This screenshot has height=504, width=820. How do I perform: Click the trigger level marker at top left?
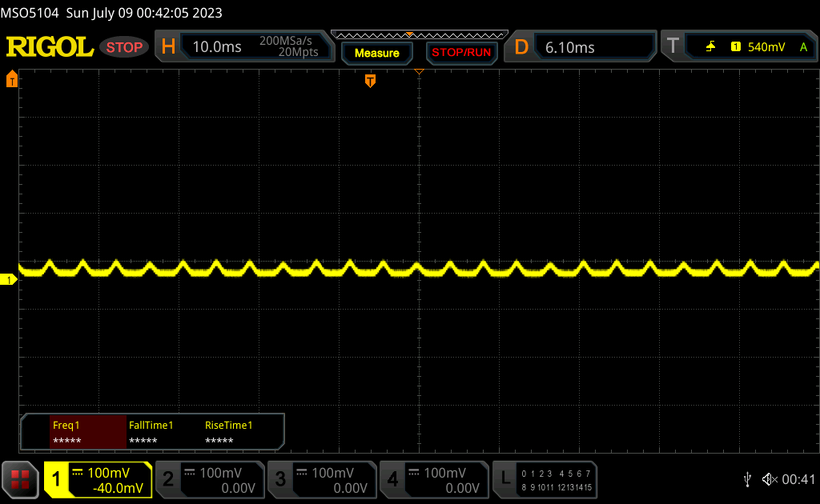pyautogui.click(x=11, y=79)
